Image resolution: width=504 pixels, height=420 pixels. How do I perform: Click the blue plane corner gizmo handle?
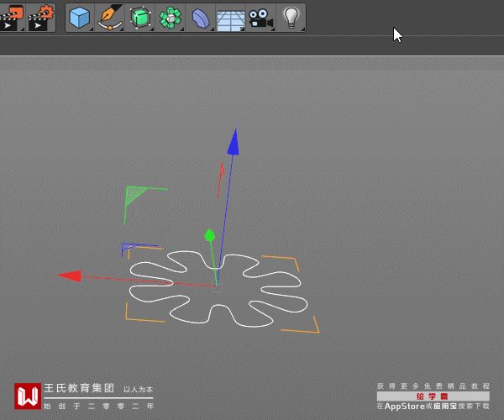pyautogui.click(x=128, y=248)
